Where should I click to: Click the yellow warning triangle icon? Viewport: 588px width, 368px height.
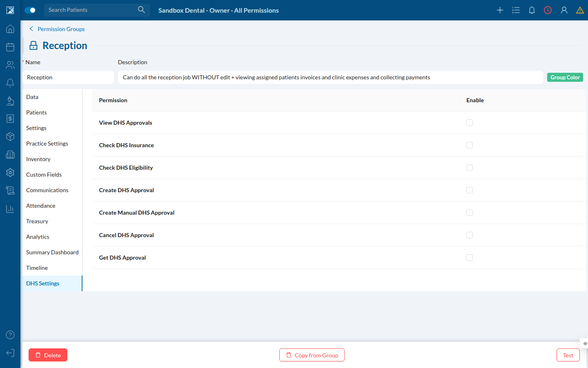pos(580,10)
